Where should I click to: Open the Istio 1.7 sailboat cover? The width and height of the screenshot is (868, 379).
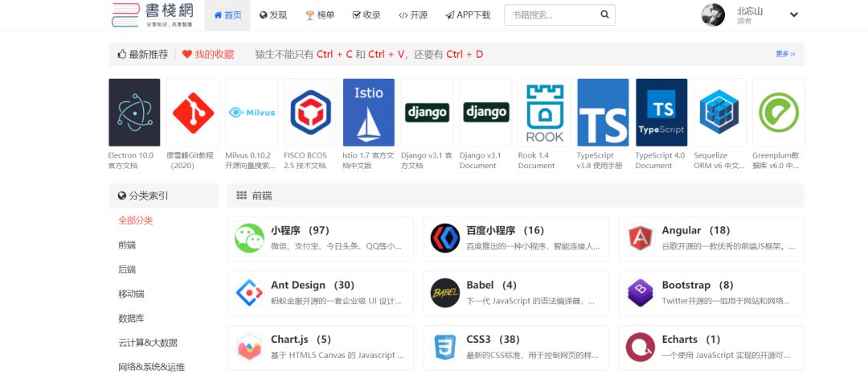pos(369,113)
